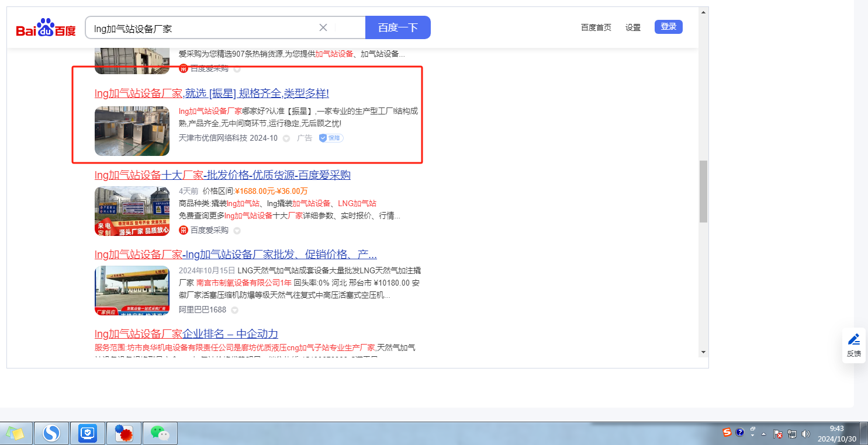Open the Sogou browser from the taskbar
This screenshot has width=868, height=445.
point(52,433)
